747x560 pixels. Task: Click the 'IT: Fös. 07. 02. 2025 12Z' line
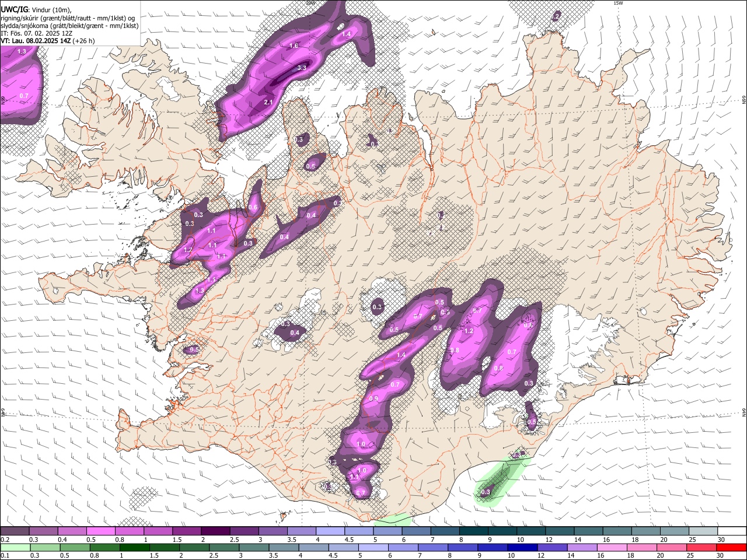coord(36,33)
